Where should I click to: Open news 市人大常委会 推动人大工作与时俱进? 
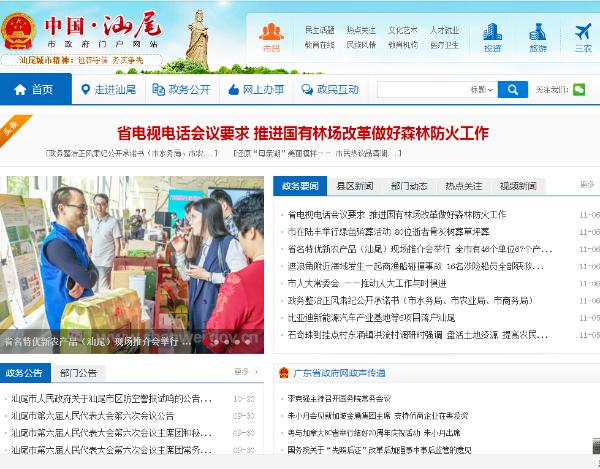point(367,283)
